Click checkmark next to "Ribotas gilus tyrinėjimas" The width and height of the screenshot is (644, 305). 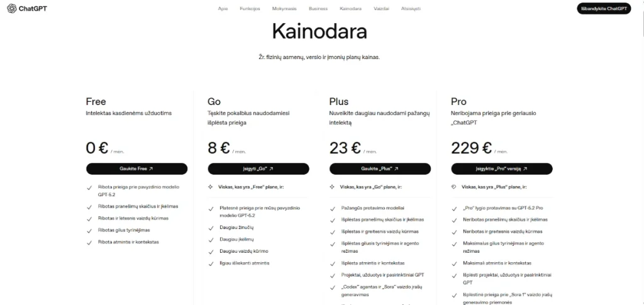coord(89,230)
